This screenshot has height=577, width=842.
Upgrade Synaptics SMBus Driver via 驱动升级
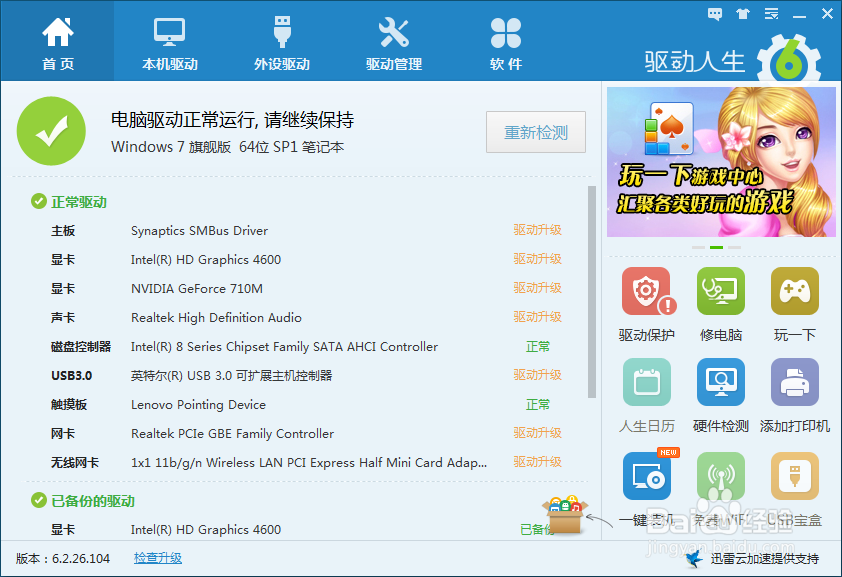[x=538, y=230]
